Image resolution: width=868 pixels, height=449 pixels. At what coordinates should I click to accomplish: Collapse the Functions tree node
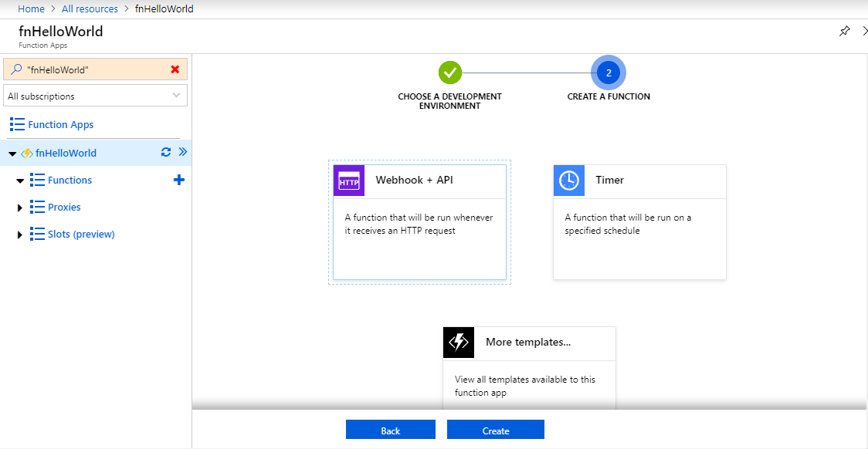(21, 179)
